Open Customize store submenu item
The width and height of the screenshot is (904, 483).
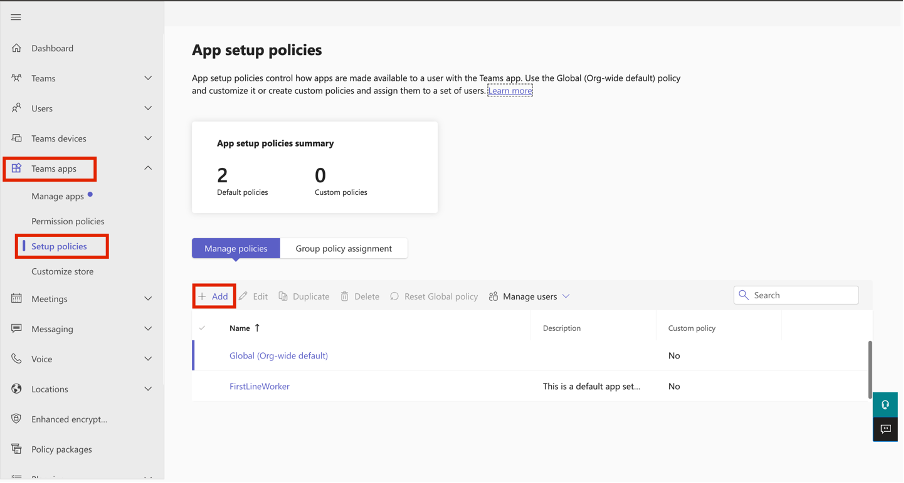point(62,271)
